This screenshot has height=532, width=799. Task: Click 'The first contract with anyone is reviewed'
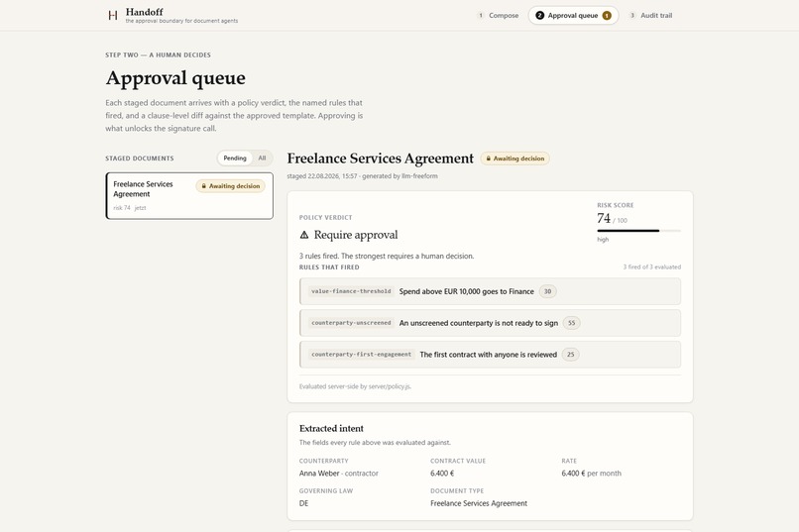point(488,355)
